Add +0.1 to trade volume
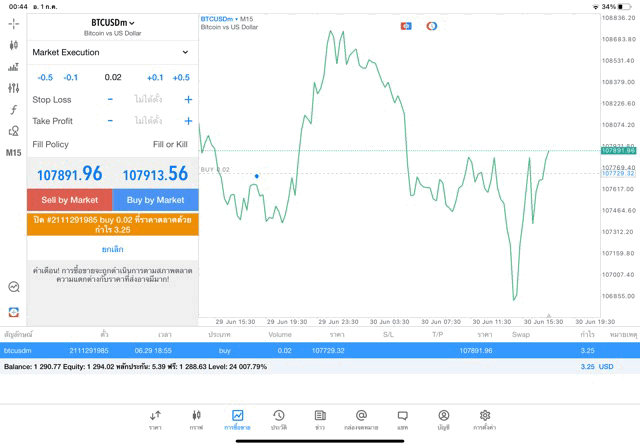This screenshot has height=447, width=640. [155, 78]
